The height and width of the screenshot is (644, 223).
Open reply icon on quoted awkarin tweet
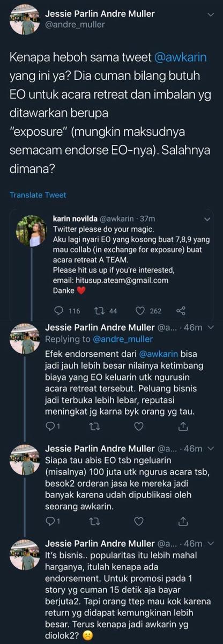click(60, 310)
